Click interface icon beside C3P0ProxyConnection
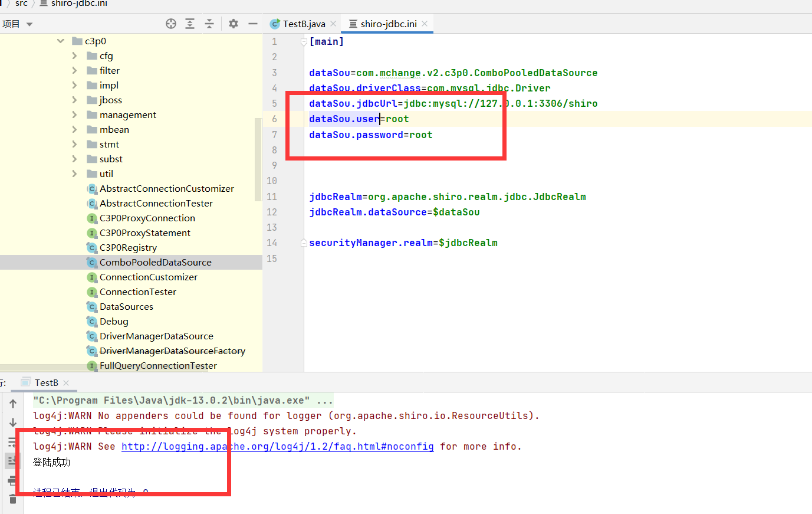The height and width of the screenshot is (514, 812). [x=91, y=218]
